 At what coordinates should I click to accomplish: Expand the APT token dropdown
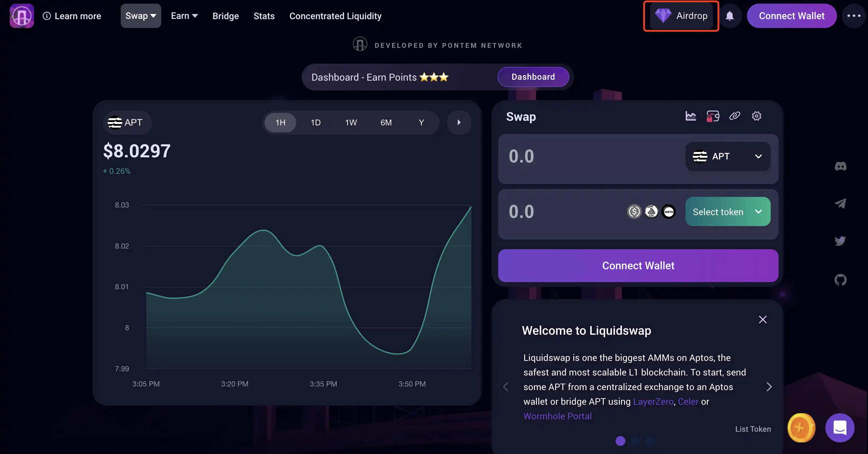click(728, 156)
